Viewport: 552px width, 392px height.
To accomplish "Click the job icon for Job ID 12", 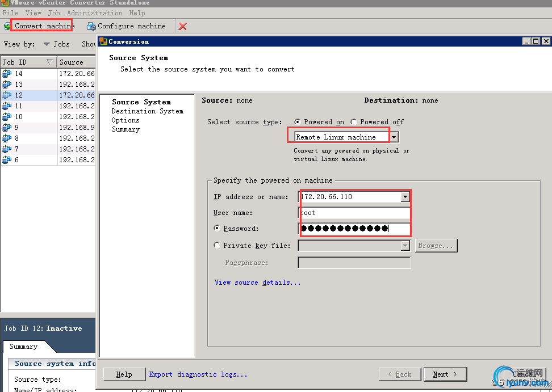I will (7, 95).
